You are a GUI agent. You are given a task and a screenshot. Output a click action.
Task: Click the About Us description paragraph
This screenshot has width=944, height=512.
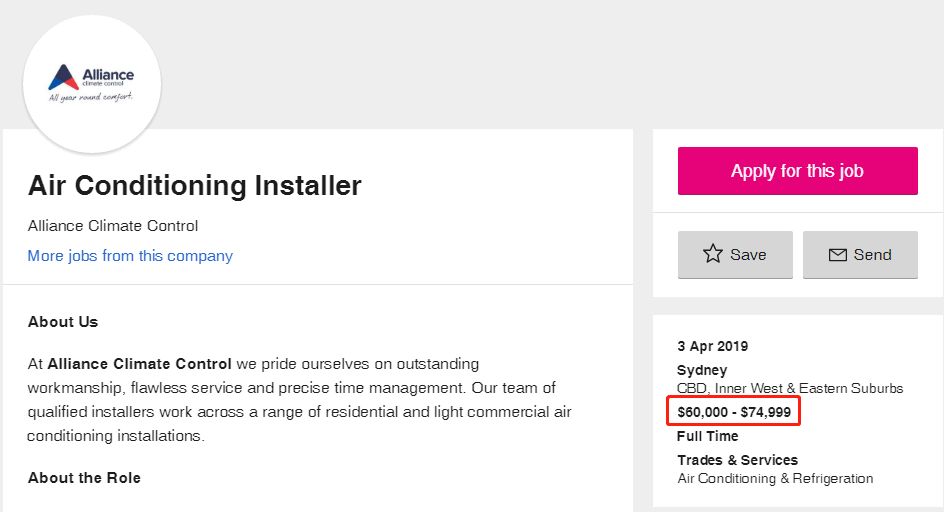click(x=300, y=400)
